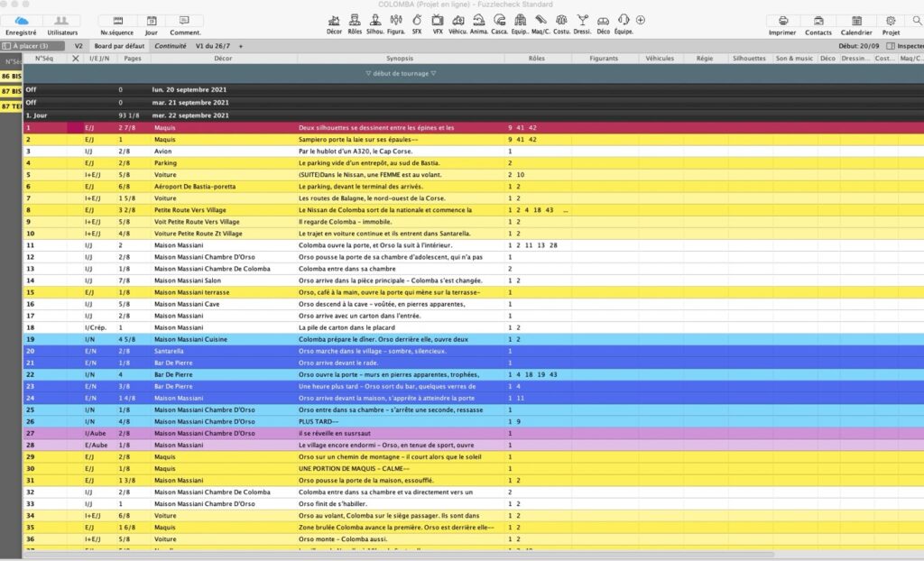The image size is (924, 561).
Task: Toggle the Inspecteur side panel
Action: pyautogui.click(x=905, y=45)
